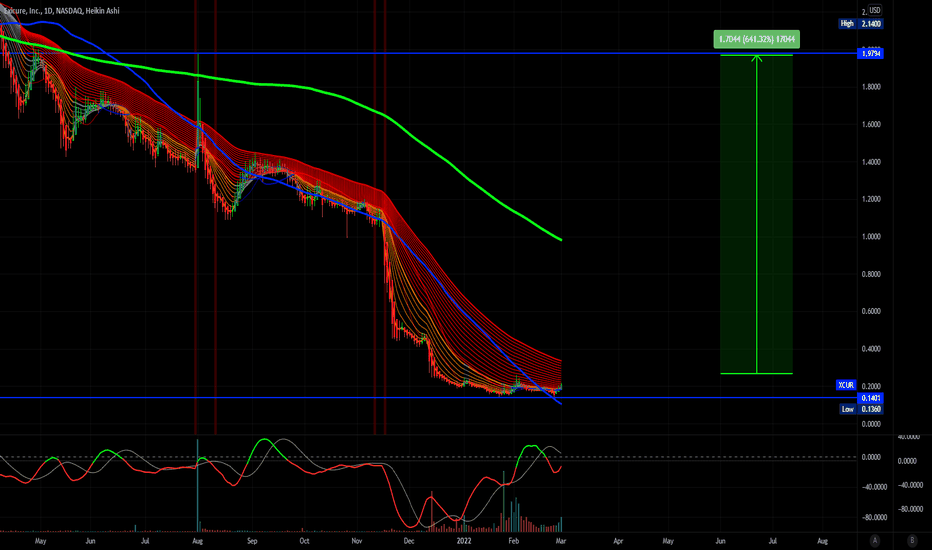Image resolution: width=932 pixels, height=550 pixels.
Task: Click the Mar label on the time axis
Action: click(561, 541)
